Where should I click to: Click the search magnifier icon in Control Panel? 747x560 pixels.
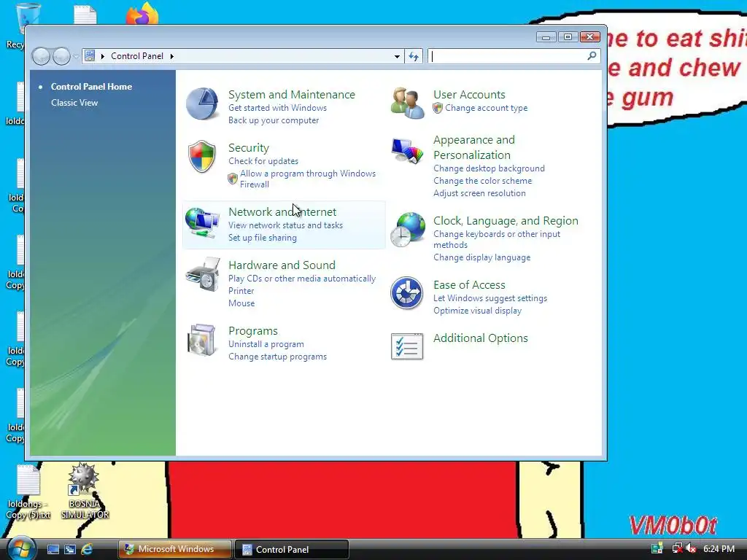click(592, 56)
